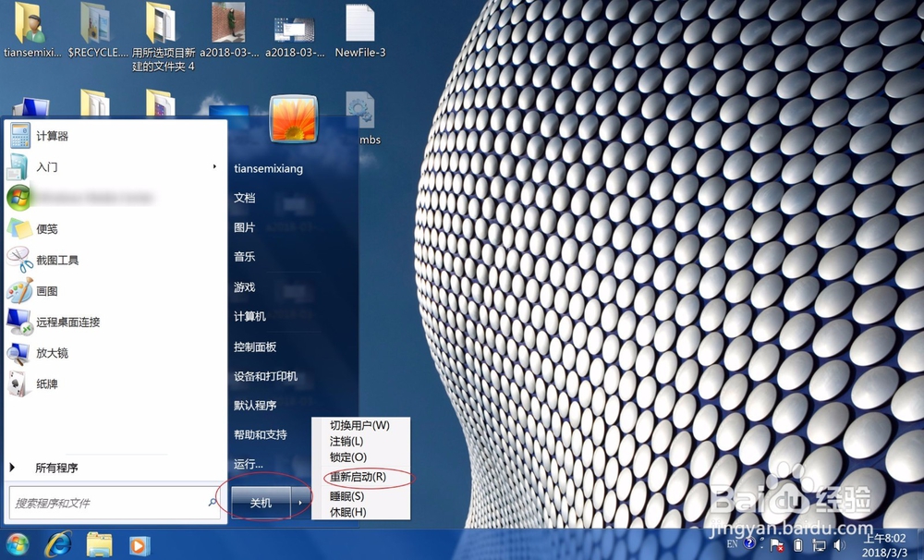Launch the 放大镜 magnifier icon
The width and height of the screenshot is (924, 560).
pos(18,353)
